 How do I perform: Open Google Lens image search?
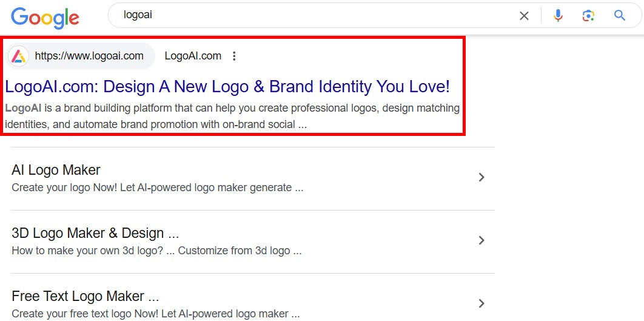pyautogui.click(x=588, y=16)
